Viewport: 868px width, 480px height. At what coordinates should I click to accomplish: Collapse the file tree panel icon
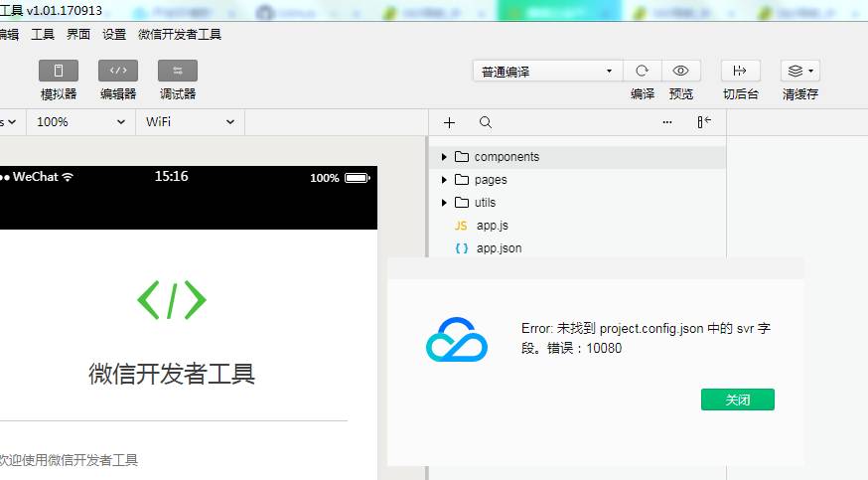[x=703, y=122]
